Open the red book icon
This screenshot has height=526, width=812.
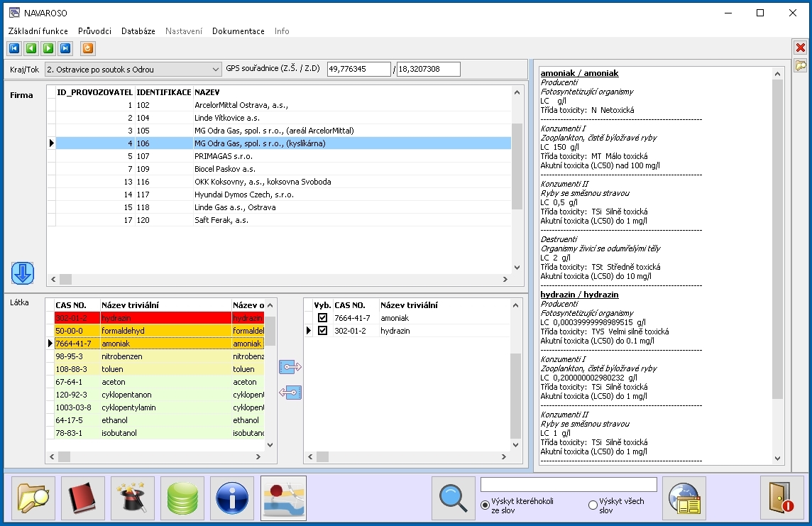[x=83, y=498]
